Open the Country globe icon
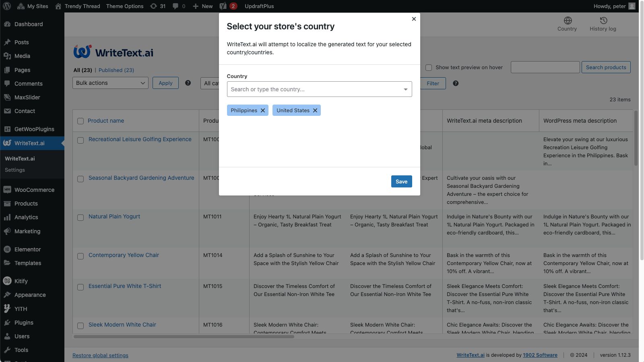Image resolution: width=644 pixels, height=362 pixels. coord(568,21)
